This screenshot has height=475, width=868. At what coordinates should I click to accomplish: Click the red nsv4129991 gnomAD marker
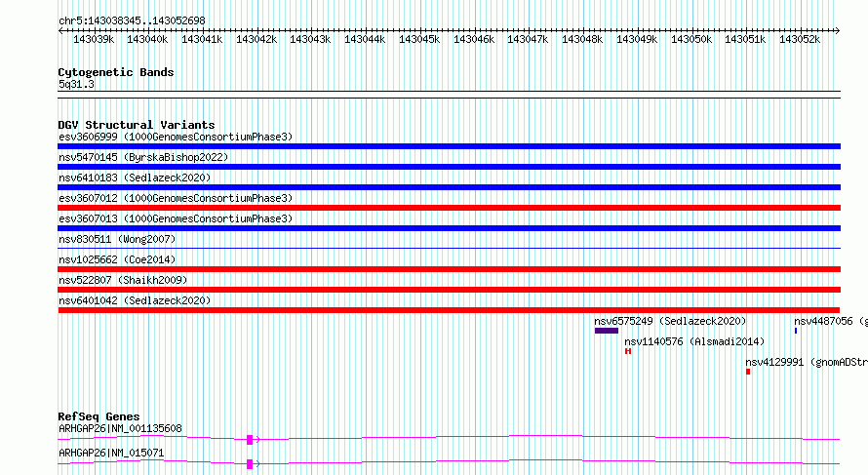click(748, 372)
